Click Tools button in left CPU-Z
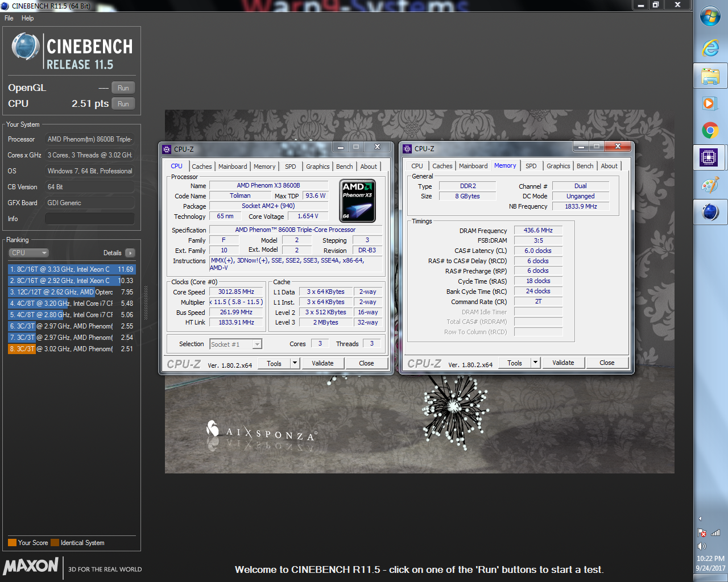This screenshot has width=728, height=582. pos(274,363)
